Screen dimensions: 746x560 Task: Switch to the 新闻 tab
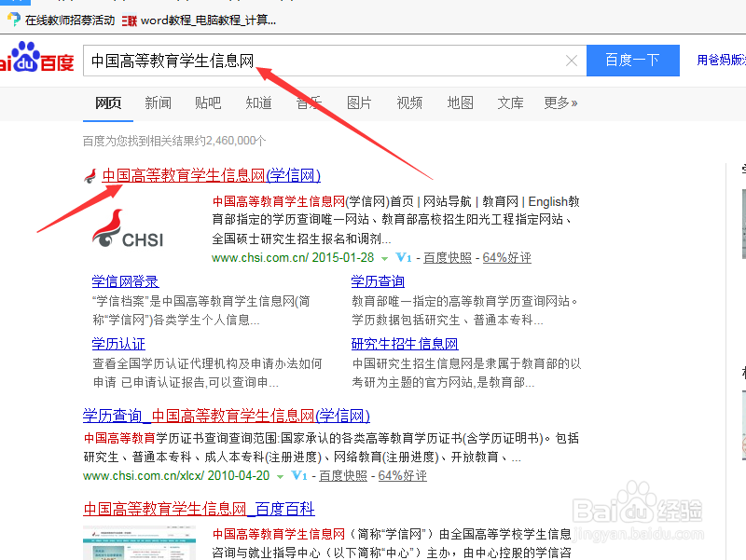(158, 102)
